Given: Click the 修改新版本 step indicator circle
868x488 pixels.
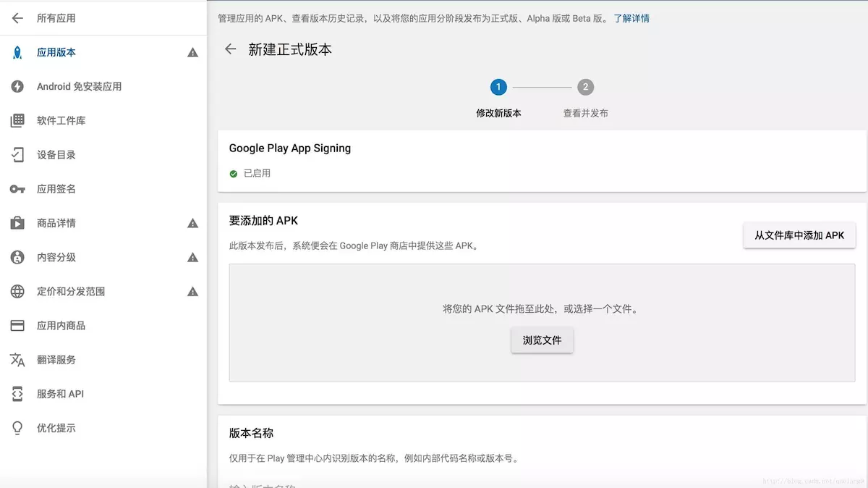Looking at the screenshot, I should point(498,87).
